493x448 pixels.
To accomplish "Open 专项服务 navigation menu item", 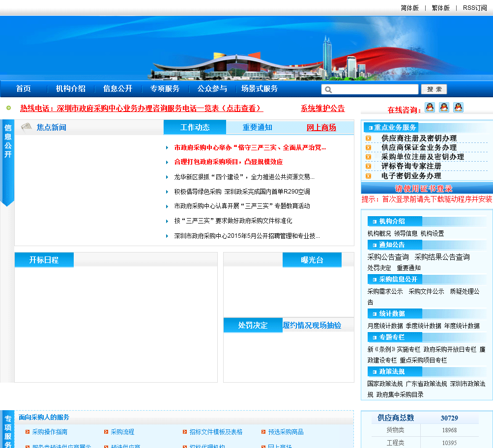I will click(x=165, y=88).
